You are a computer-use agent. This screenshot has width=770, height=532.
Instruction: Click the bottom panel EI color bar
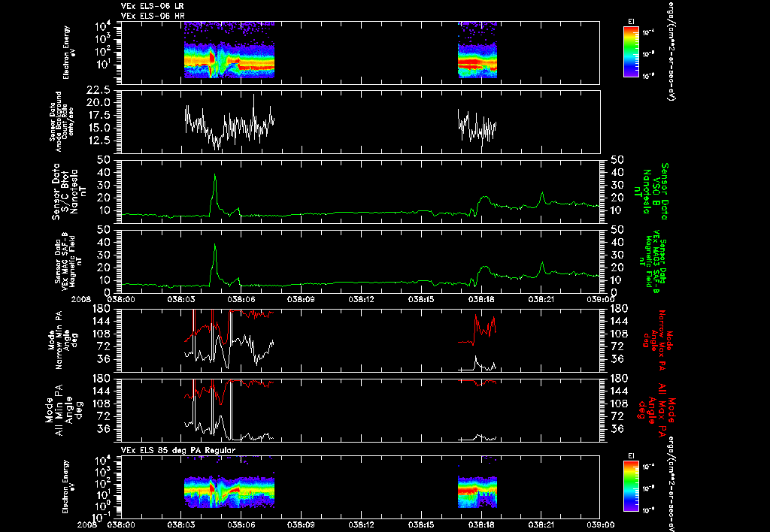tap(631, 488)
